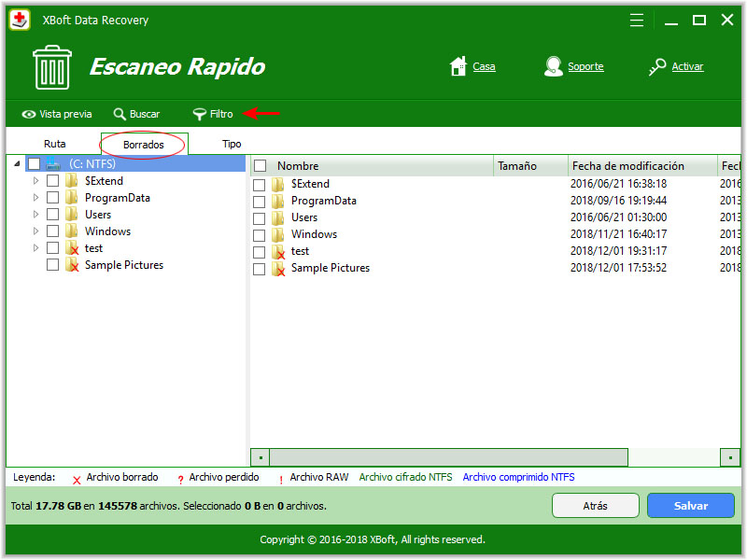747x560 pixels.
Task: Click the Users folder icon in tree
Action: [72, 215]
